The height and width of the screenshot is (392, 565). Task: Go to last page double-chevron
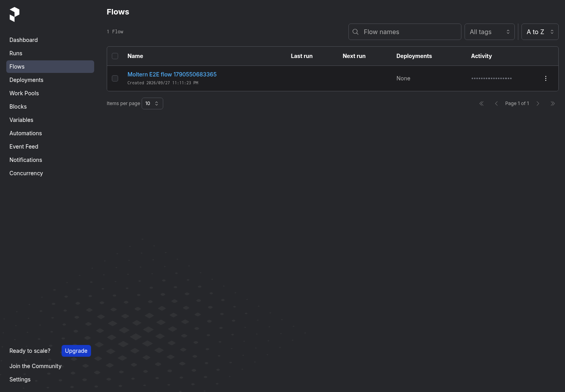[553, 103]
